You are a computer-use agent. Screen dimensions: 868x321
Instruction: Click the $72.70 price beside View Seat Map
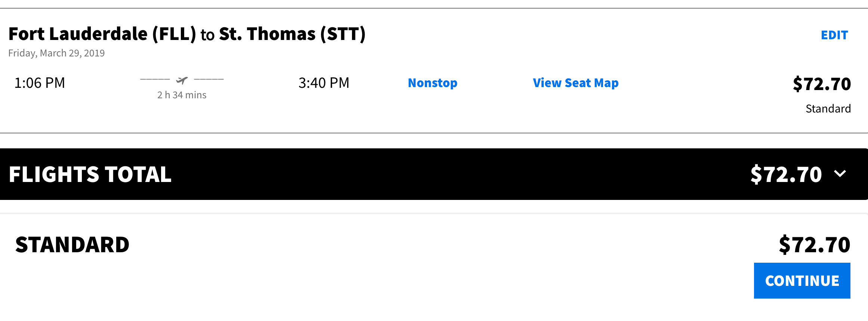[x=822, y=84]
